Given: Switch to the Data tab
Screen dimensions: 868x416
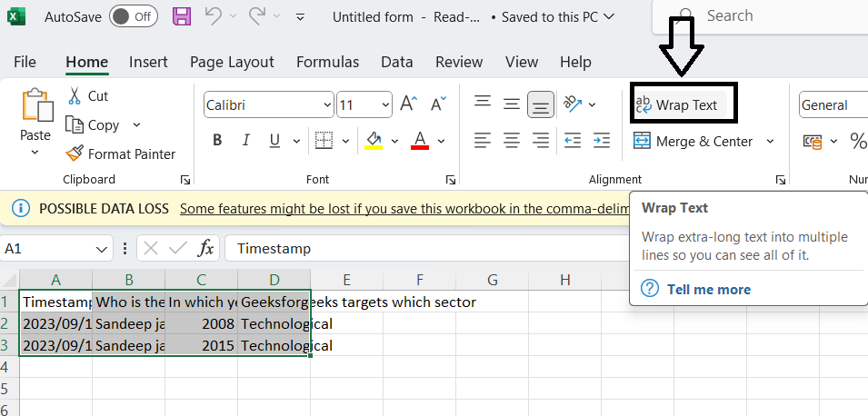Looking at the screenshot, I should 397,62.
